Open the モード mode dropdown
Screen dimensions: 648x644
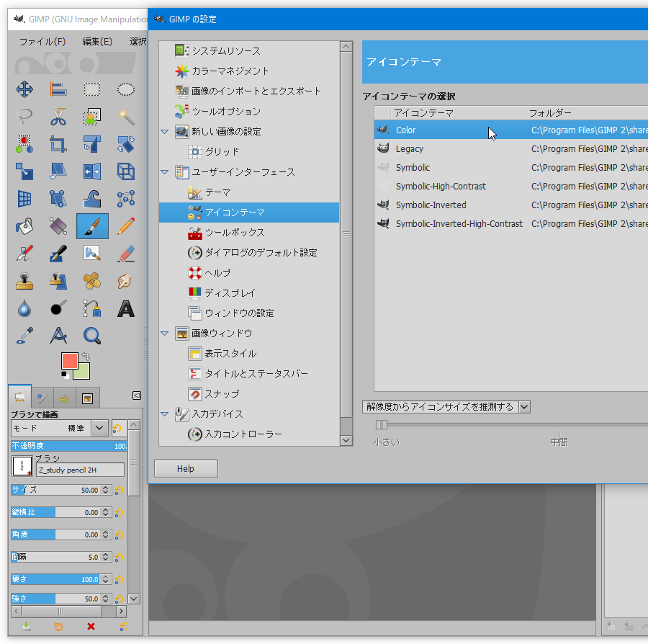(x=60, y=428)
